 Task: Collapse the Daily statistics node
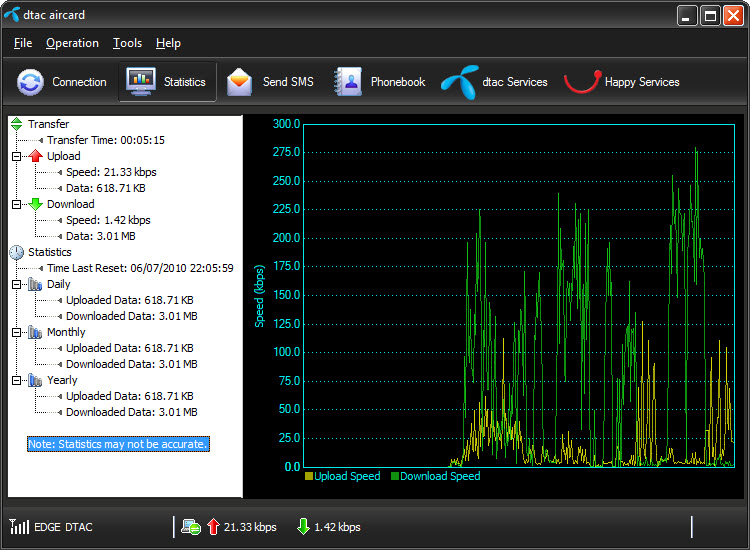tap(16, 285)
